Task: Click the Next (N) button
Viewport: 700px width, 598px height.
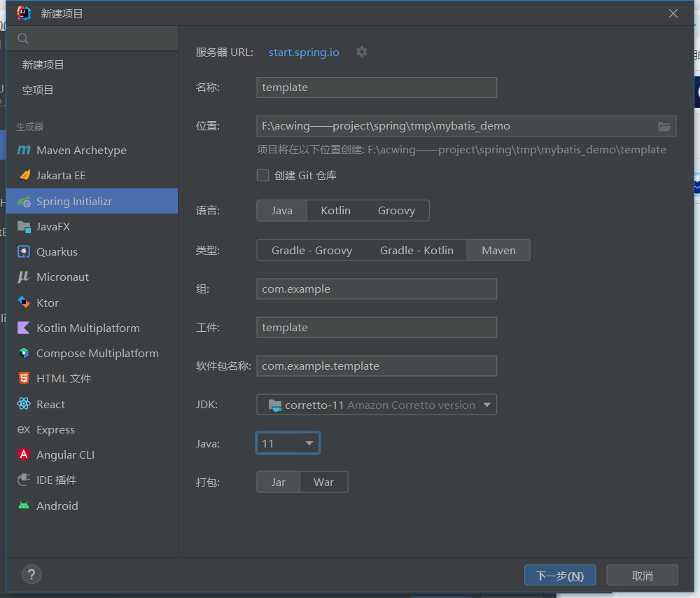Action: (x=560, y=576)
